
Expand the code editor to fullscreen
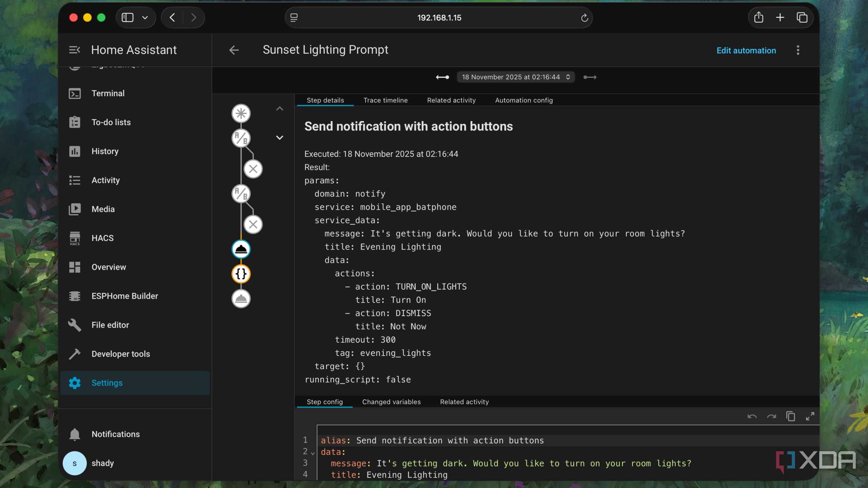pyautogui.click(x=810, y=416)
